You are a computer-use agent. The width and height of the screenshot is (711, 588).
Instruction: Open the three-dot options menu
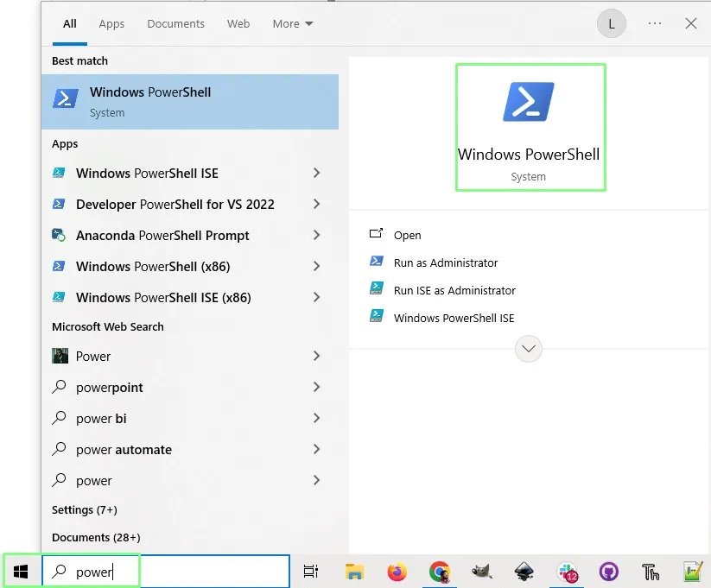coord(654,23)
